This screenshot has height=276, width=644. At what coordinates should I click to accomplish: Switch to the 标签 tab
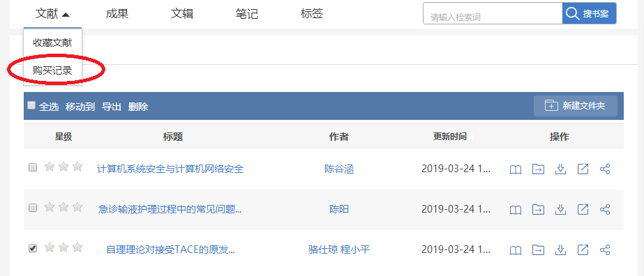312,14
